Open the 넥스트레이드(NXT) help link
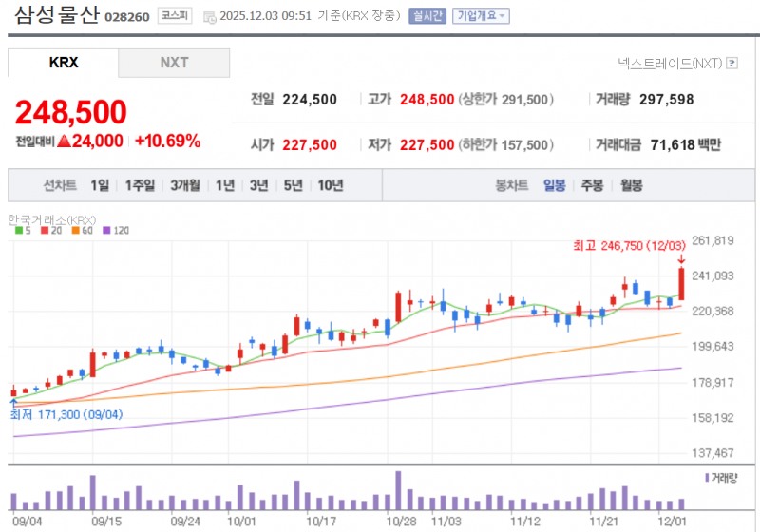The image size is (760, 532). click(670, 63)
